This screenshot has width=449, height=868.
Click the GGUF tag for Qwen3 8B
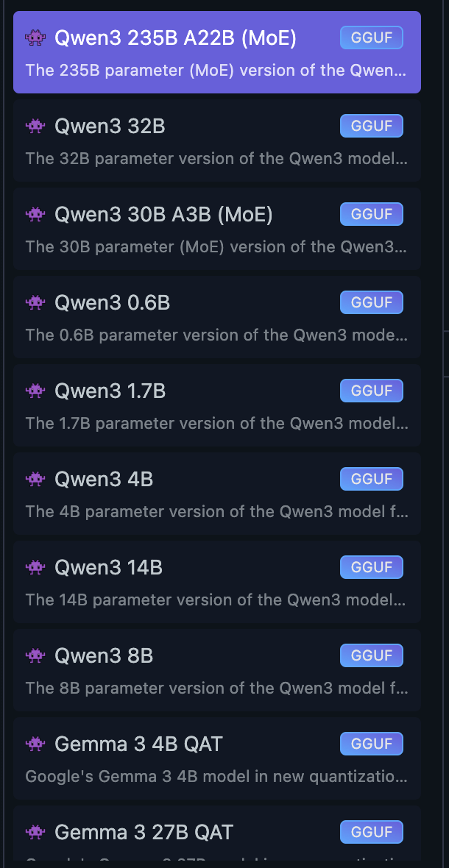(x=371, y=655)
